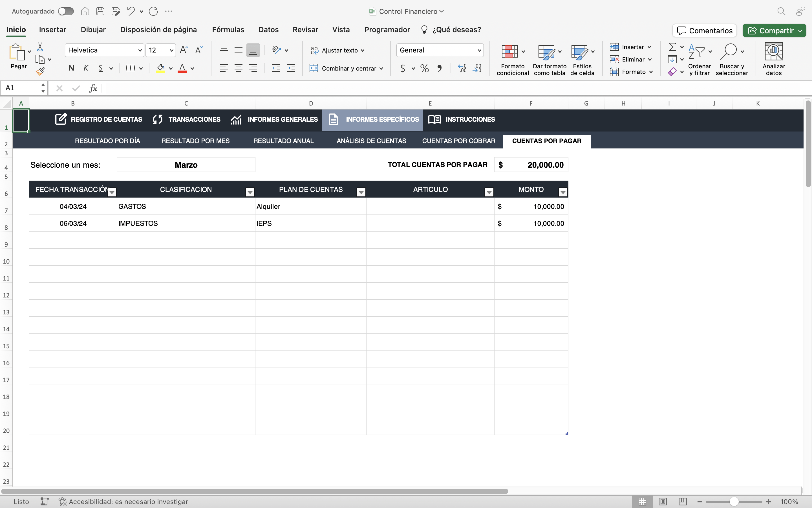
Task: Toggle the Autoguardado switch
Action: tap(66, 11)
